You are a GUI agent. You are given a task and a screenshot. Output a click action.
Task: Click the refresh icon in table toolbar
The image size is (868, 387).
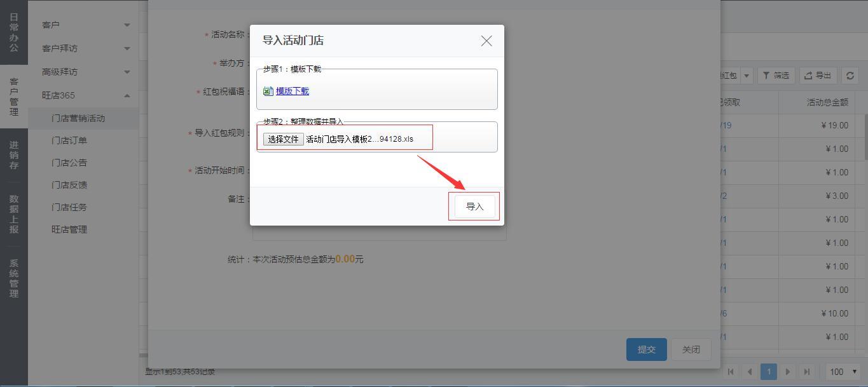[x=850, y=76]
